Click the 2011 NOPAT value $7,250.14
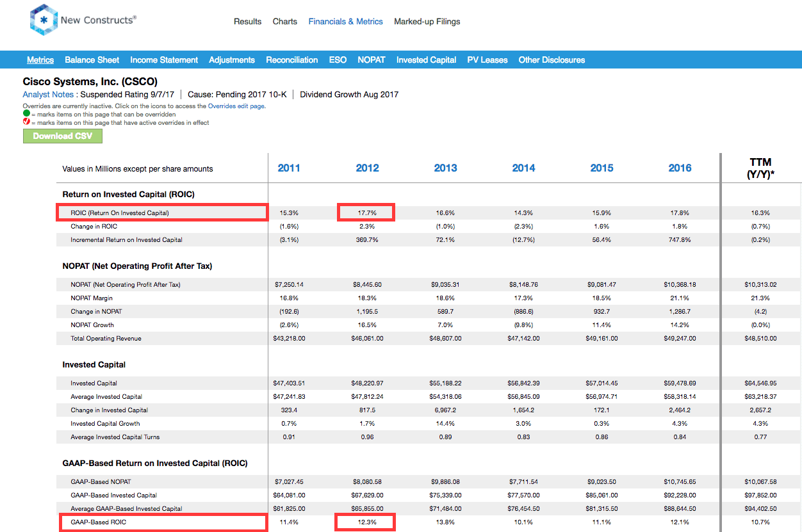Image resolution: width=802 pixels, height=532 pixels. tap(289, 285)
